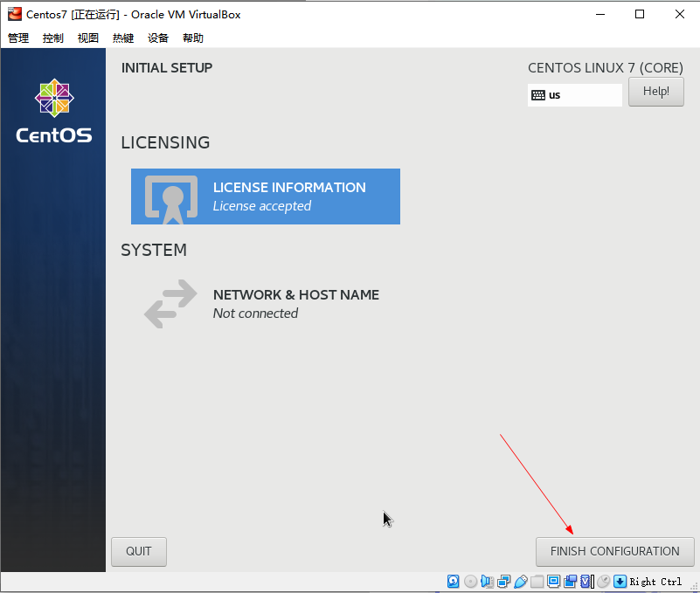
Task: Click the Right Ctrl host key label
Action: [655, 582]
